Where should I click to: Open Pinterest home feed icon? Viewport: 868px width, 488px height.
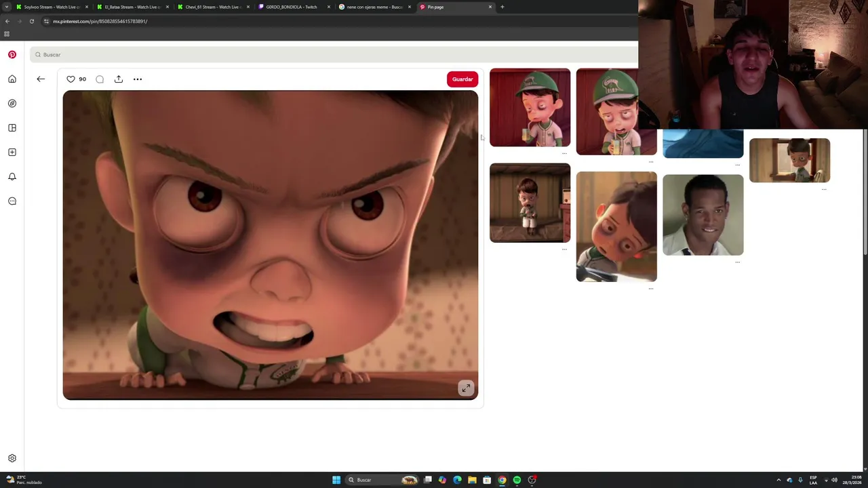pos(12,79)
